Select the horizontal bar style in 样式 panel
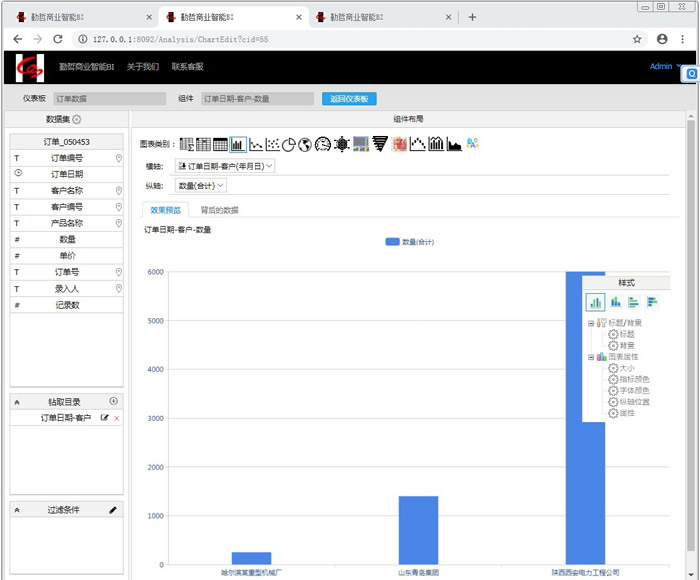 coord(634,301)
